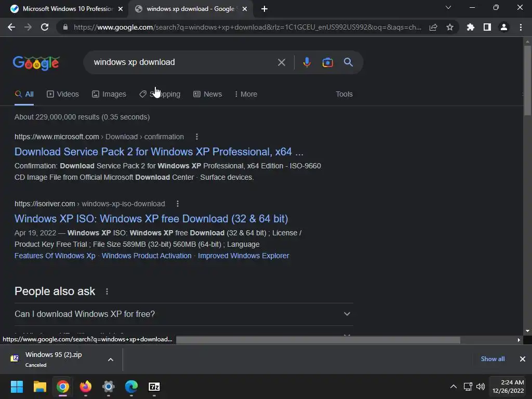Select the All results tab
The width and height of the screenshot is (532, 399).
pyautogui.click(x=24, y=95)
